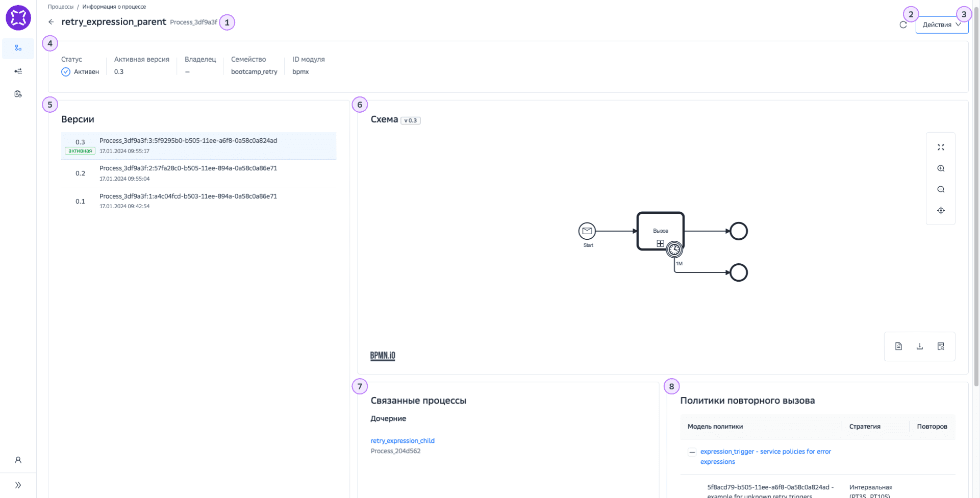Open the Processes section in the sidebar
This screenshot has height=498, width=980.
[18, 48]
